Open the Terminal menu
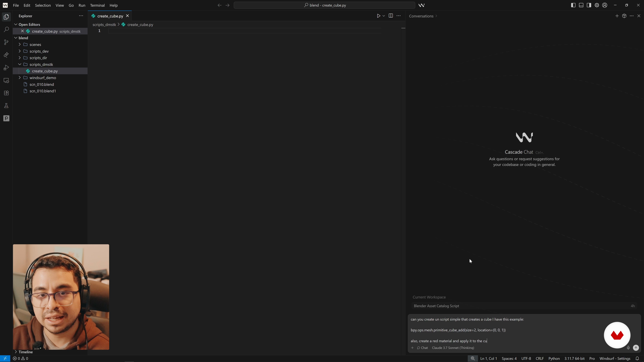This screenshot has width=644, height=362. pos(97,5)
